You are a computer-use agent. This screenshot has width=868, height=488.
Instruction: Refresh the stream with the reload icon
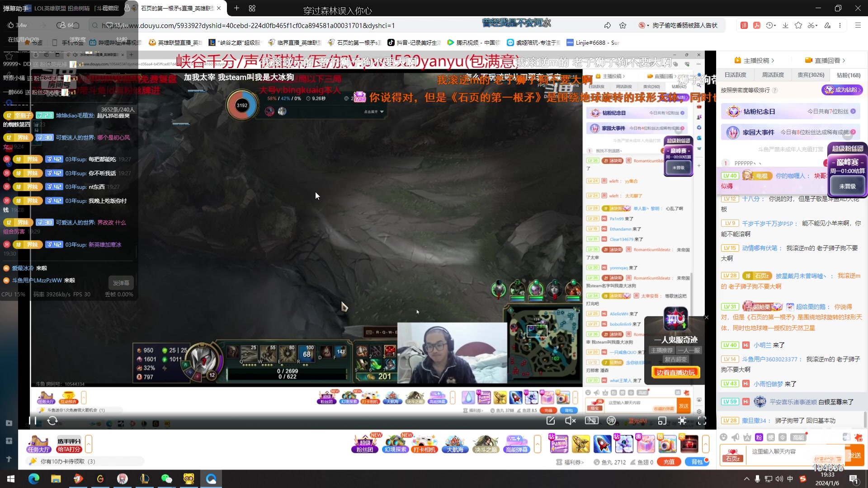coord(52,421)
